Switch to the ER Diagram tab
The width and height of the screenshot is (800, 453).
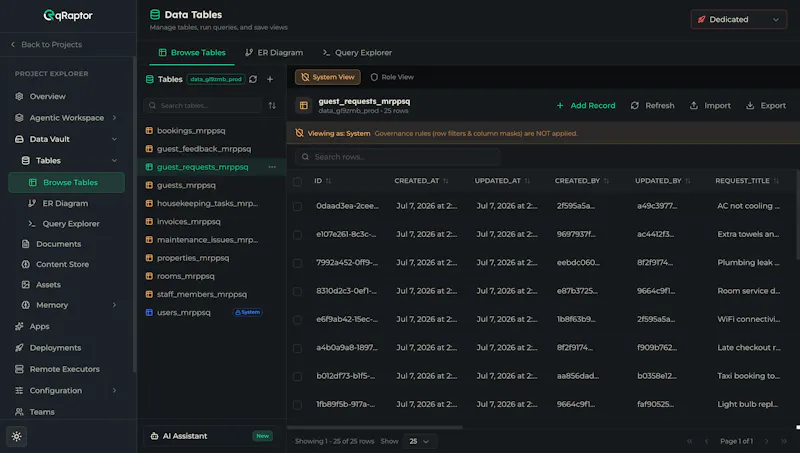274,53
